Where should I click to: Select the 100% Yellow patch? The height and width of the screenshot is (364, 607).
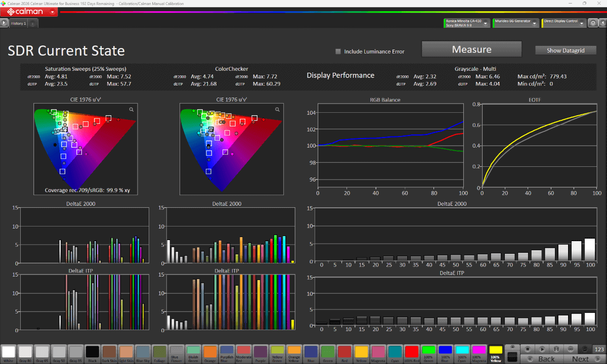click(x=496, y=353)
